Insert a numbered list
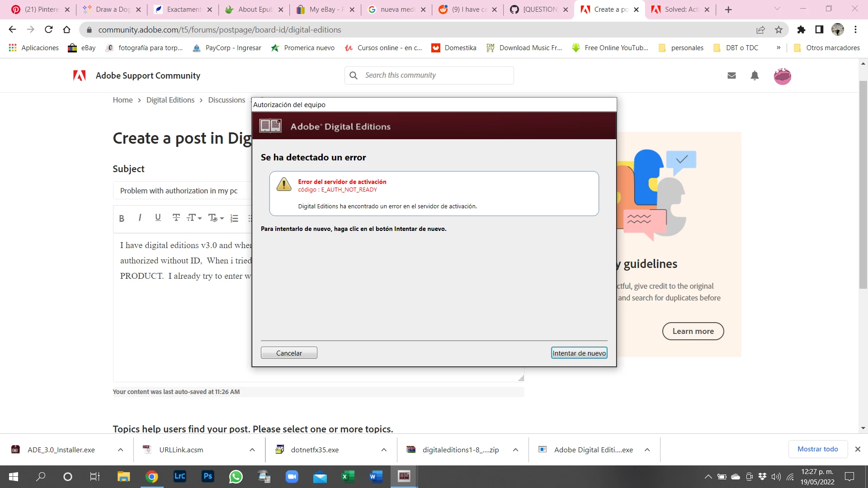 [x=234, y=218]
